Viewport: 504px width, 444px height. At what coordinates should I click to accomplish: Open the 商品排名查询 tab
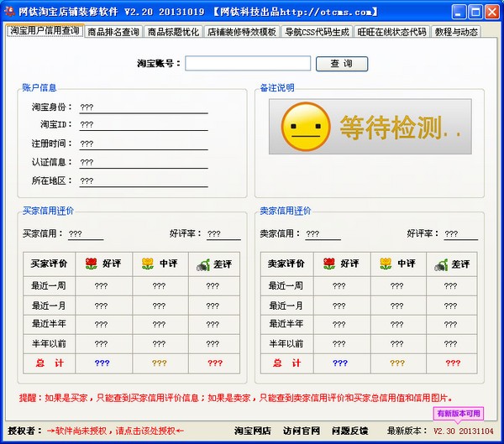[113, 32]
